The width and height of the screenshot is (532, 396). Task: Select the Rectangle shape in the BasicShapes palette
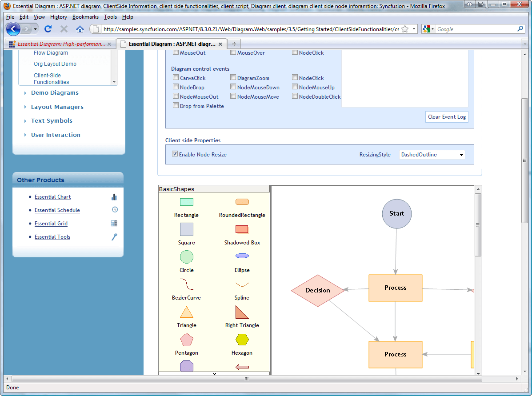186,202
